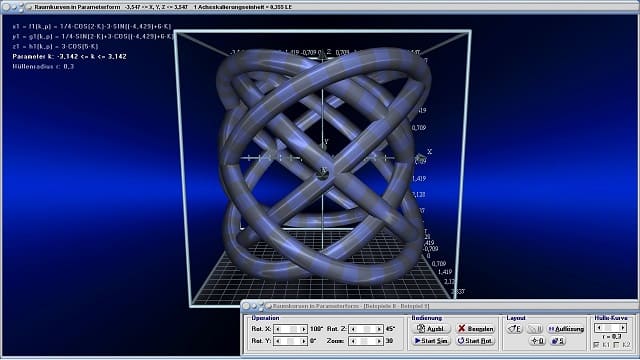Screen dimensions: 640x360
Task: Toggle the K1 checkbox
Action: [x=596, y=345]
